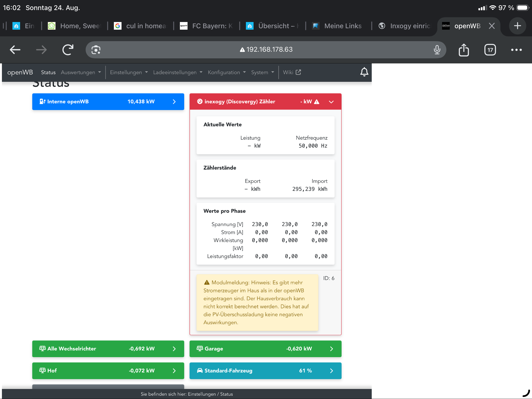Collapse the inexogy (Discovergy) Zähler card
This screenshot has height=399, width=532.
pos(331,102)
